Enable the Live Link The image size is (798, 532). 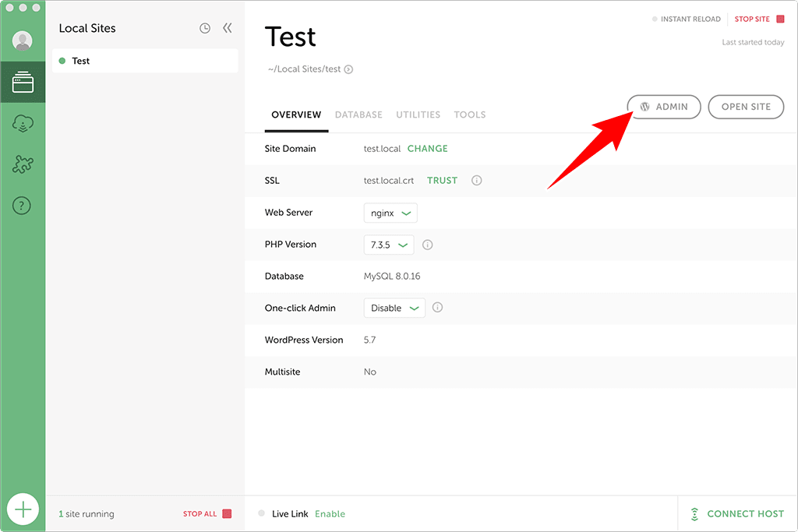pos(330,513)
